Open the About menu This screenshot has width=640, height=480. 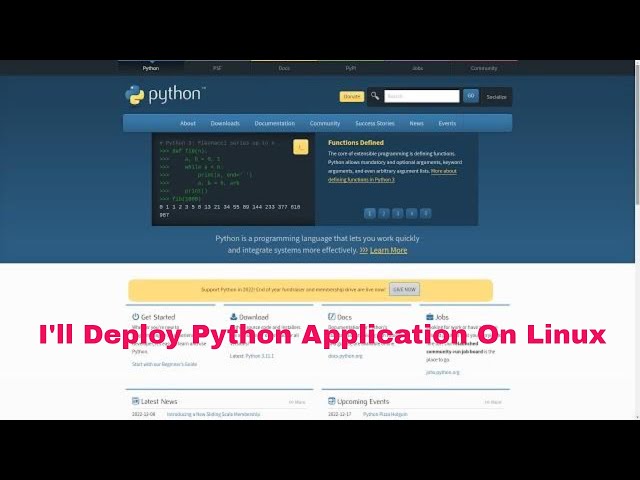pos(188,123)
